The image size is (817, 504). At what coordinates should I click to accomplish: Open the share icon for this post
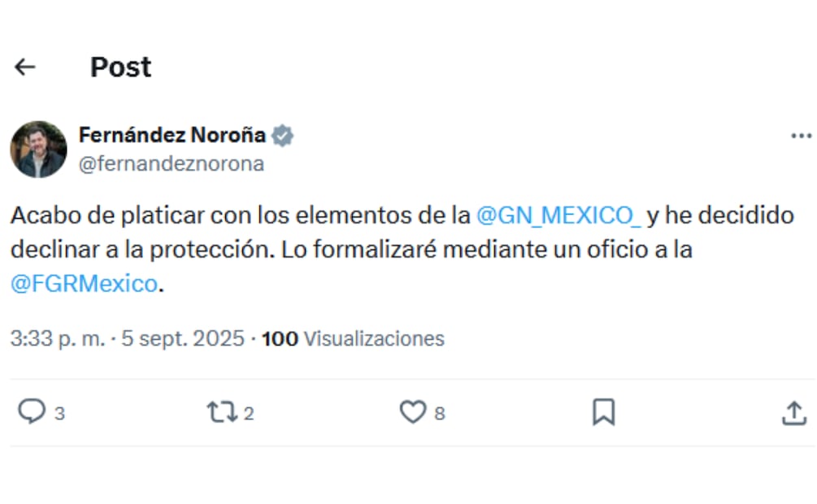[793, 413]
